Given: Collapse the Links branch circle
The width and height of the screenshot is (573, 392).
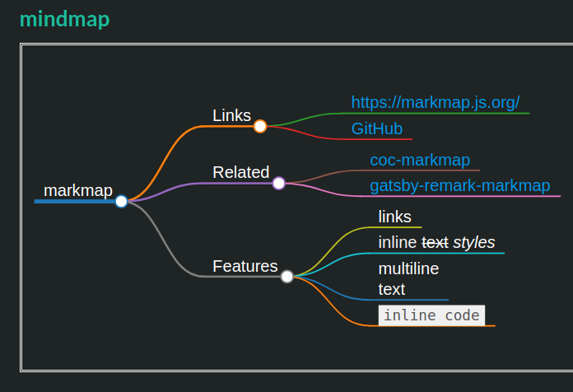Looking at the screenshot, I should pyautogui.click(x=260, y=126).
